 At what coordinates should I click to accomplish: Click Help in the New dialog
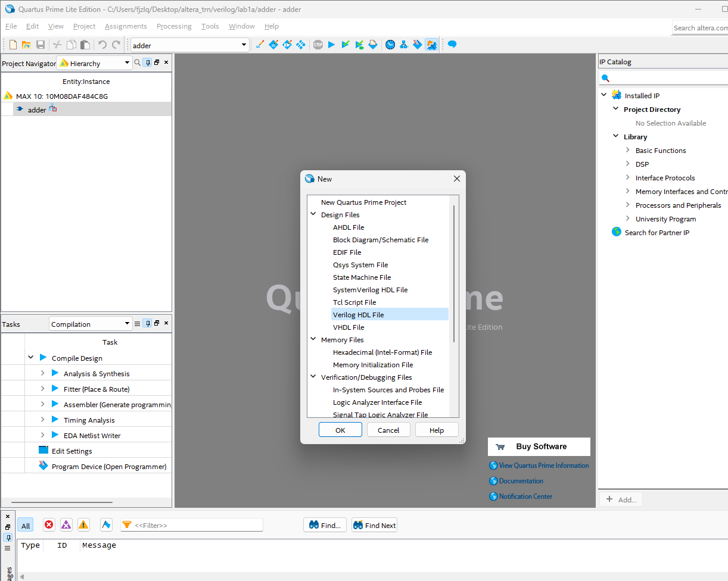(x=437, y=430)
